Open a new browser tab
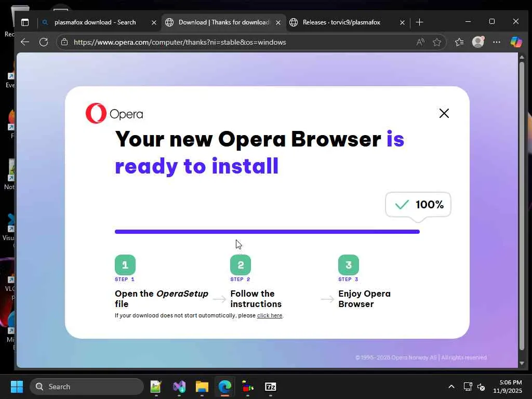This screenshot has height=399, width=532. pos(419,22)
